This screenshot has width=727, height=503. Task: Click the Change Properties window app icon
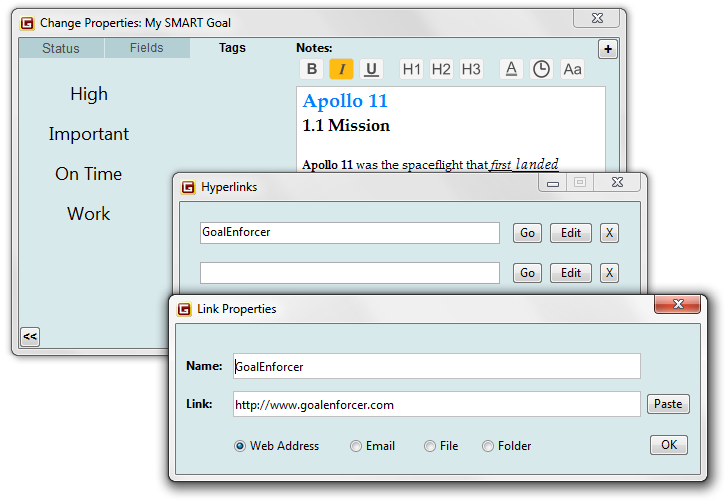(x=27, y=23)
